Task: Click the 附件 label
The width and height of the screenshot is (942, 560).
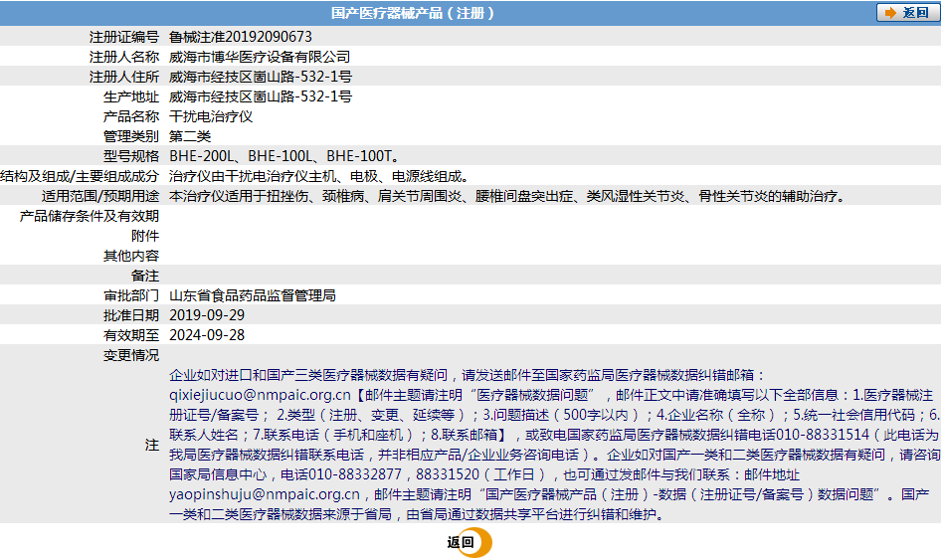Action: [x=145, y=236]
